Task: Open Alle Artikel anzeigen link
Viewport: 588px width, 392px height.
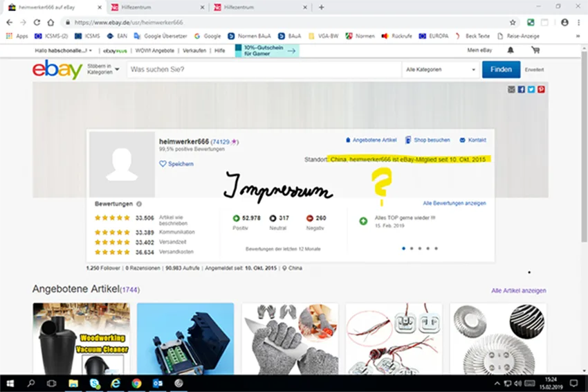Action: [519, 291]
